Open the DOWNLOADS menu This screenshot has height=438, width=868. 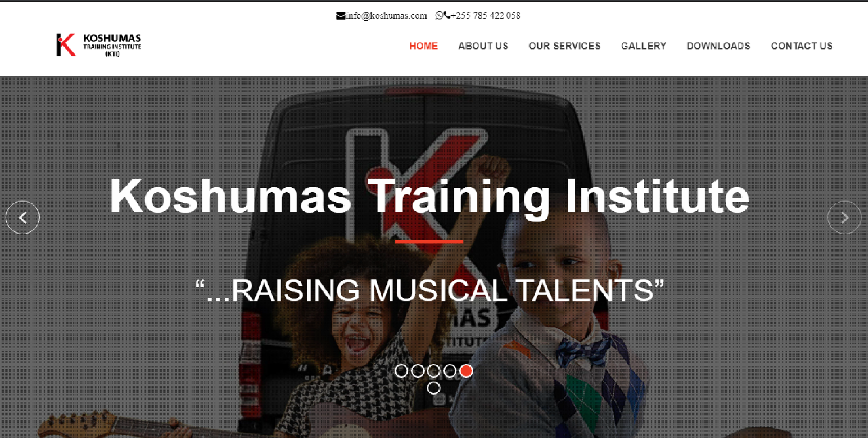718,46
